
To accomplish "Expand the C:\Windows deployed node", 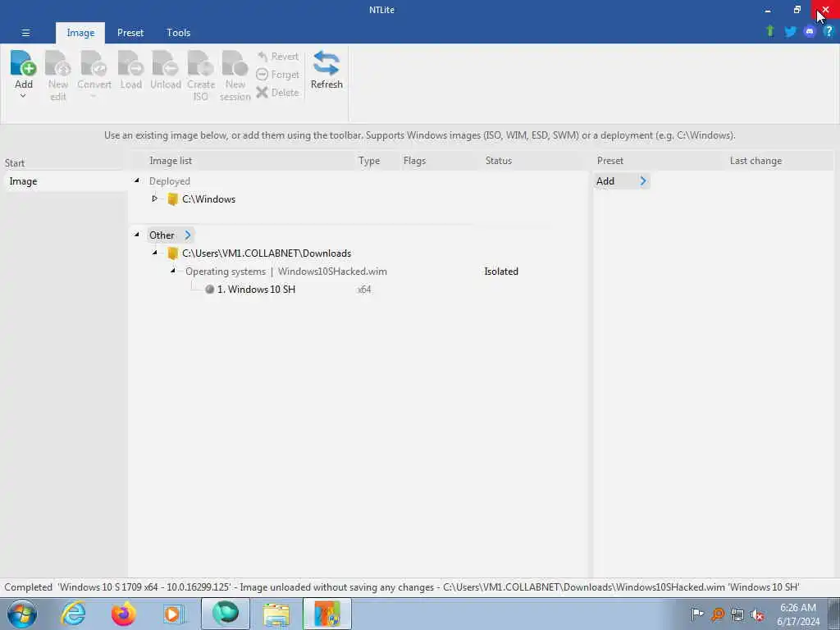I will [154, 199].
